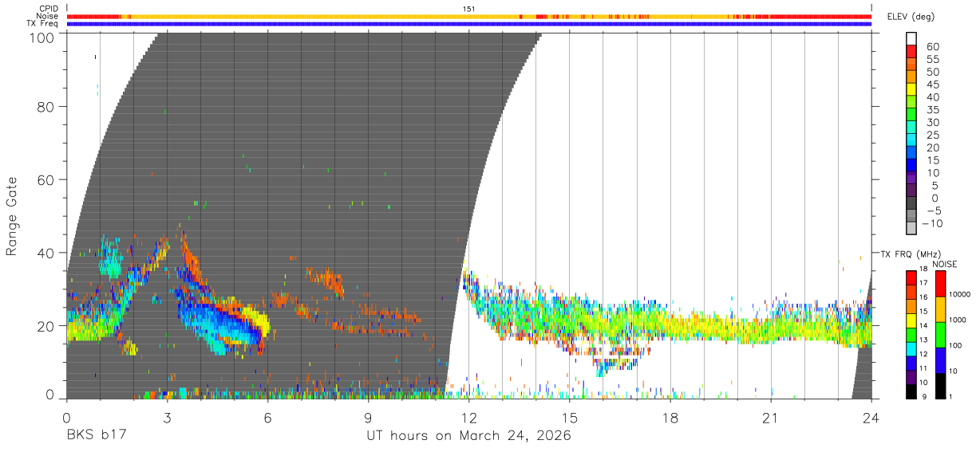Click the UT hour tick label 12
Viewport: 980px width, 452px height.
469,417
